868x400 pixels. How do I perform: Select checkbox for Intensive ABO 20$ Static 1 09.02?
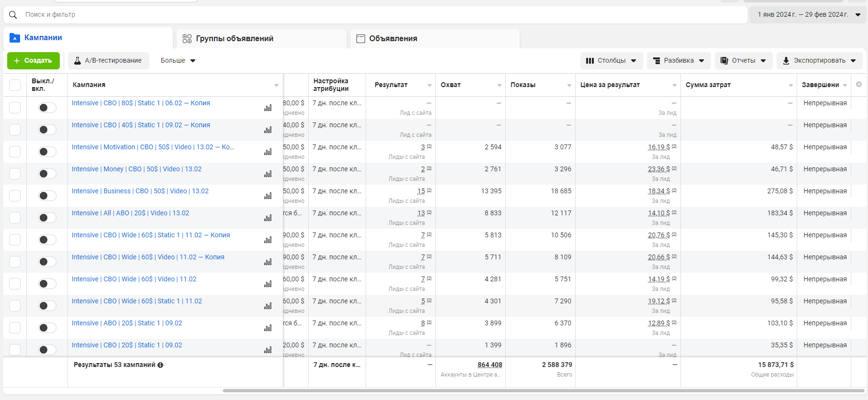15,328
